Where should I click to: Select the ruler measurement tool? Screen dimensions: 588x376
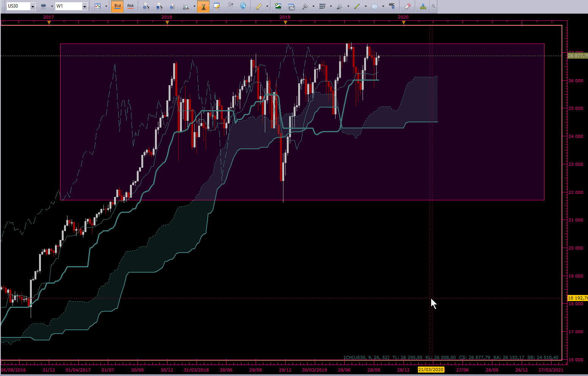[x=259, y=6]
